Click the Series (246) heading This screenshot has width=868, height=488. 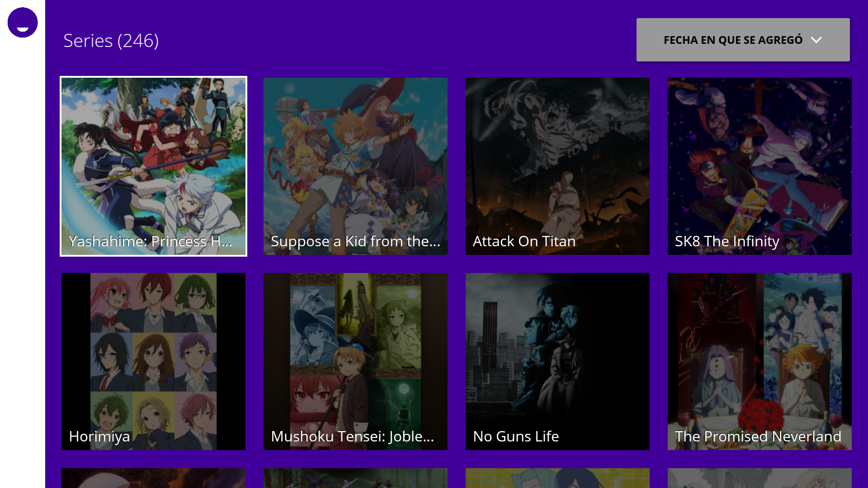(111, 41)
